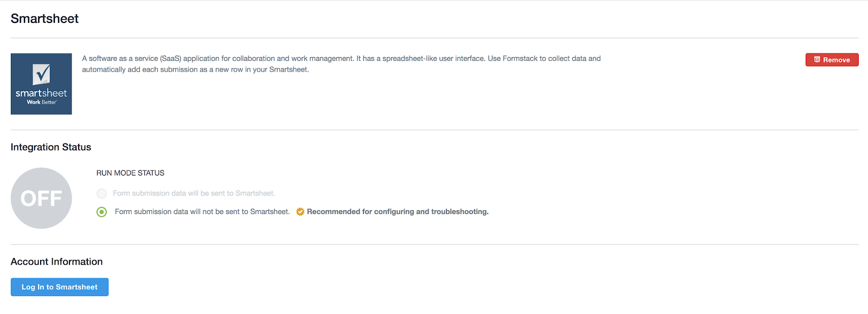Image resolution: width=868 pixels, height=314 pixels.
Task: Select the option to not send data to Smartsheet
Action: (101, 212)
